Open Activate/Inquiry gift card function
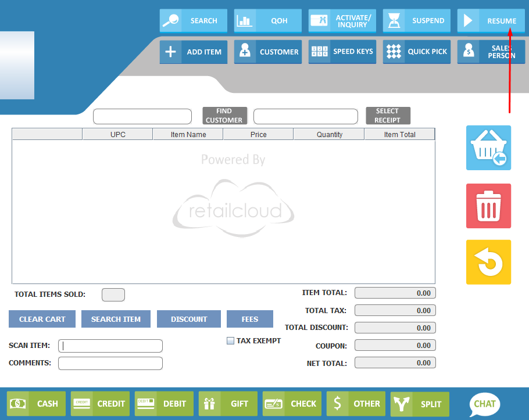This screenshot has height=420, width=529. point(342,20)
